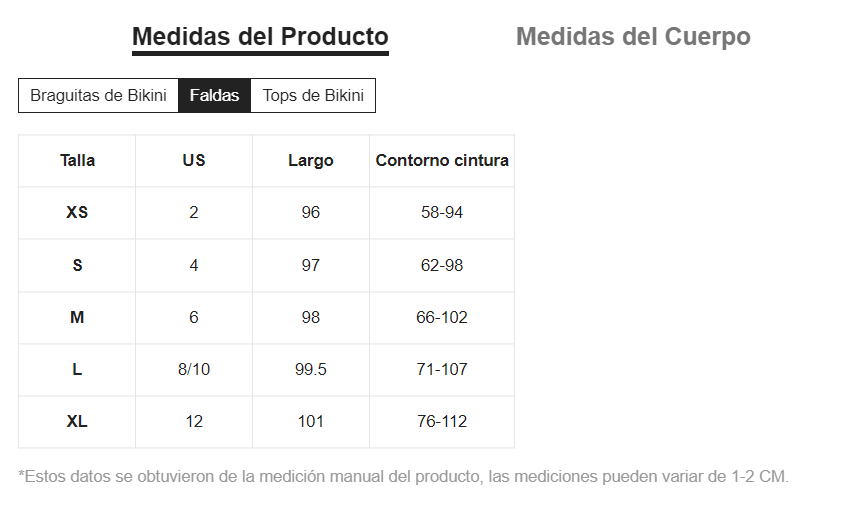Click the 8/10 US size cell
The width and height of the screenshot is (843, 518).
coord(194,370)
